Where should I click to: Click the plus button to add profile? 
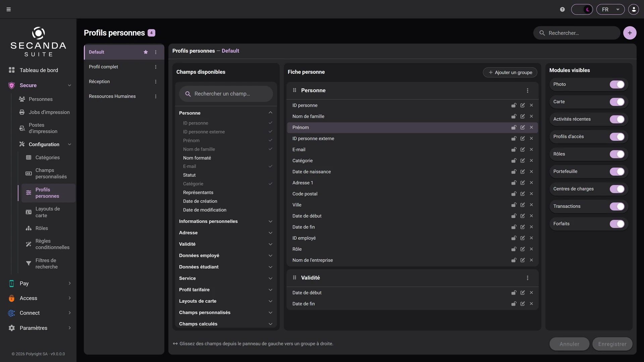pyautogui.click(x=630, y=33)
